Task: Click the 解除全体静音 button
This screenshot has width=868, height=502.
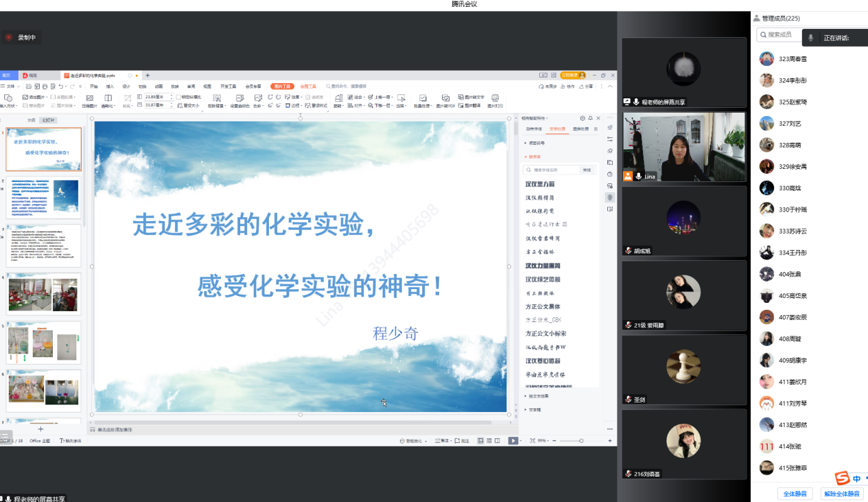Action: [x=842, y=493]
